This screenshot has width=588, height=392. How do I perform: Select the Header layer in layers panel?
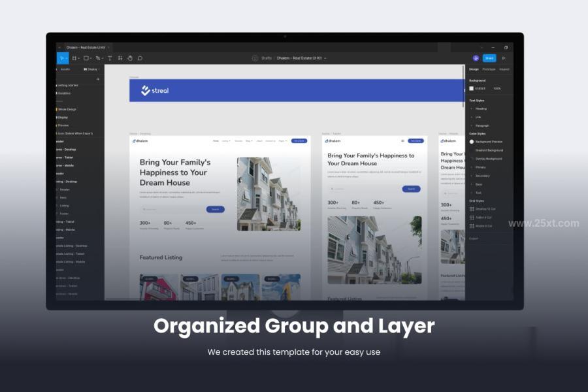click(x=65, y=189)
